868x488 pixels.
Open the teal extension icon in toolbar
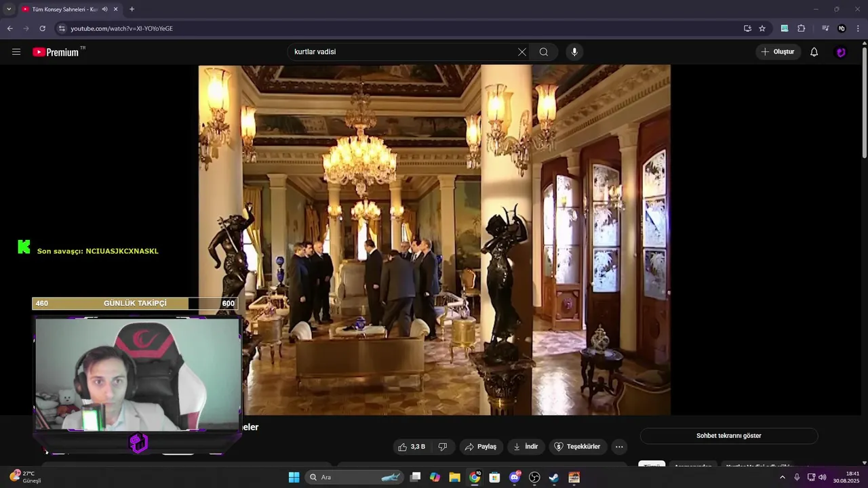785,28
